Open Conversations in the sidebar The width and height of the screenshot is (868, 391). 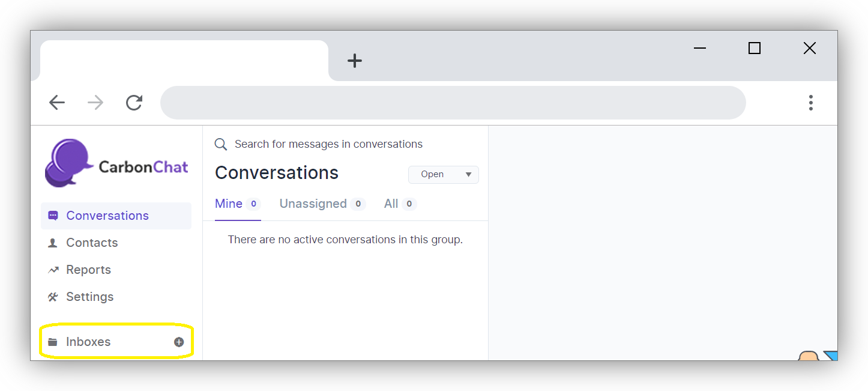point(107,216)
